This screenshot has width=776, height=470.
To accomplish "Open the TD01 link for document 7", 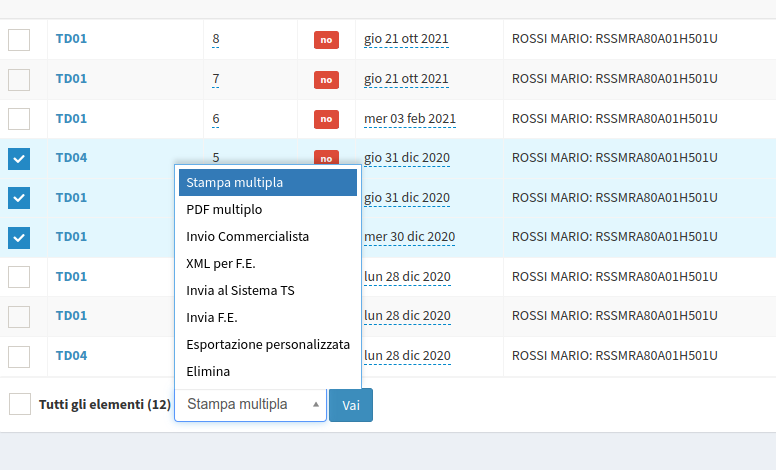I will [x=71, y=79].
